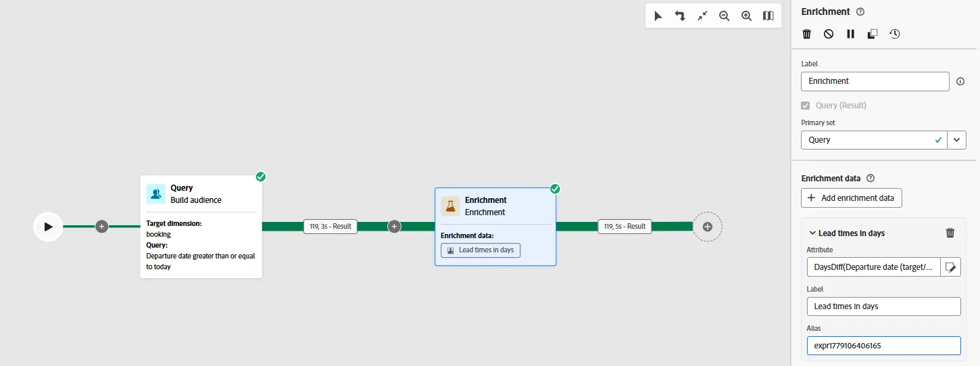The width and height of the screenshot is (980, 366).
Task: Select the Query activity node
Action: pos(201,227)
